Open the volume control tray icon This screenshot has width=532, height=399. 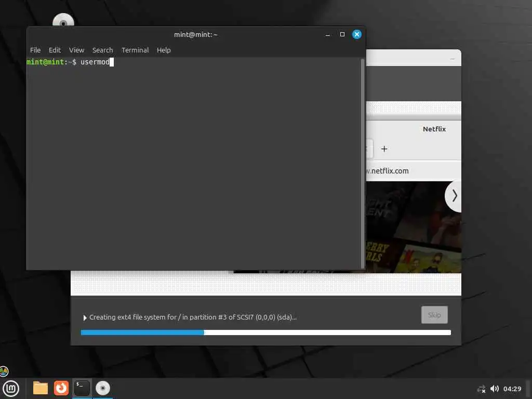495,389
